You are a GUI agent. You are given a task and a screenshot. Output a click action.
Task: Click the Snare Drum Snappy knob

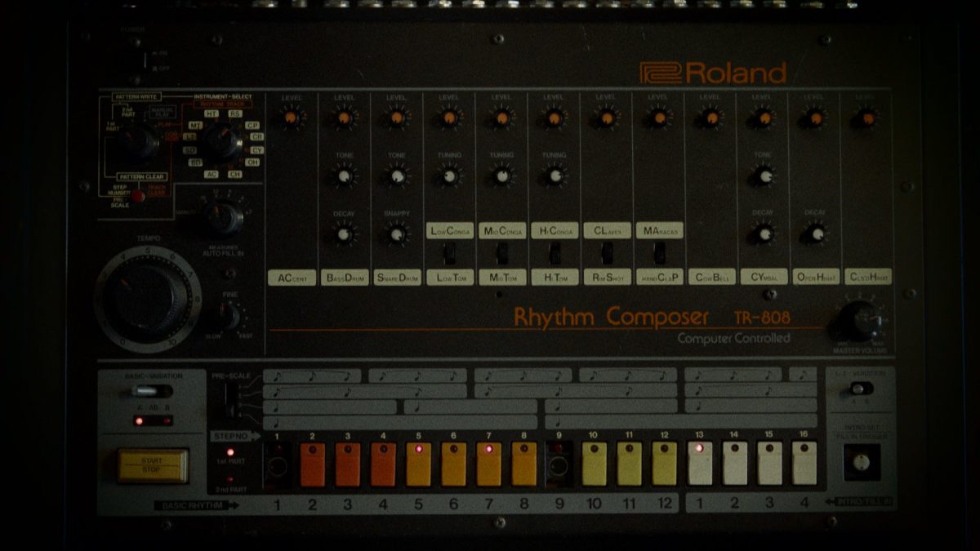396,234
